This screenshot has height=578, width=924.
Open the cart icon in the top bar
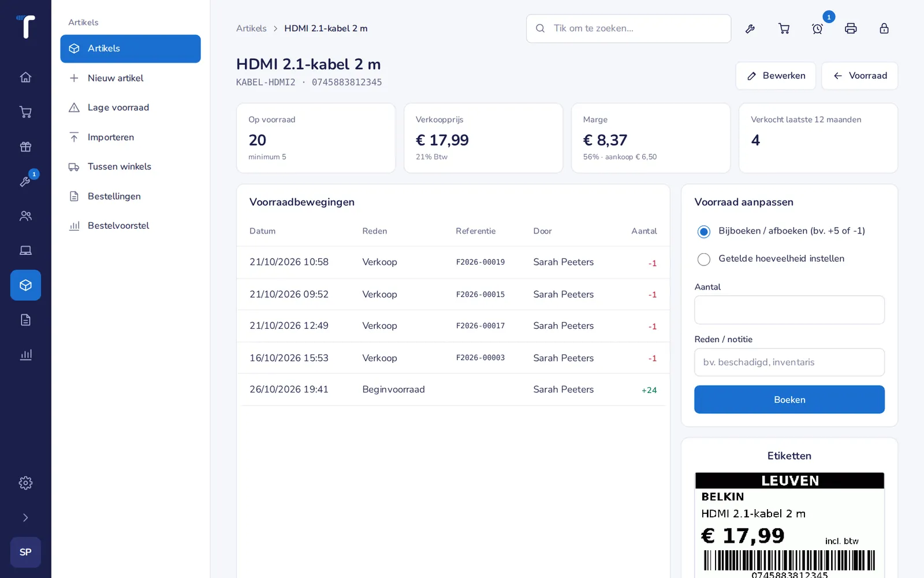(784, 28)
